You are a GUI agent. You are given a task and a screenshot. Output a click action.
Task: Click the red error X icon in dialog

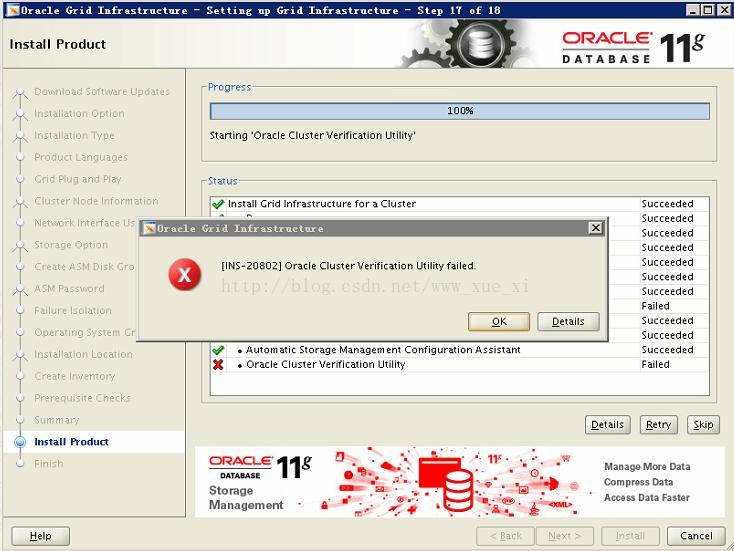pyautogui.click(x=185, y=275)
